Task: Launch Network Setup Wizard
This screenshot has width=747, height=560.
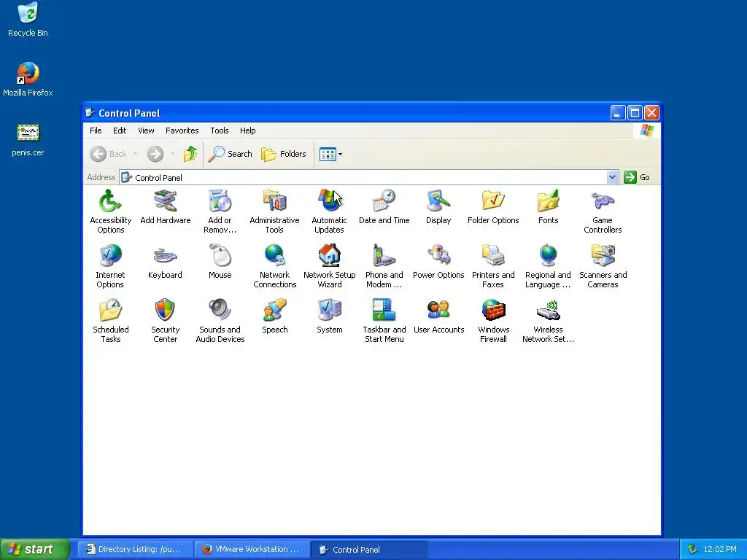Action: pos(329,266)
